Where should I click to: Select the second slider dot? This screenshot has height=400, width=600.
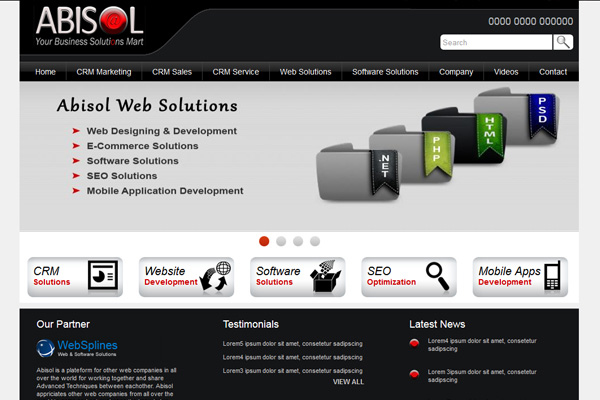click(281, 241)
